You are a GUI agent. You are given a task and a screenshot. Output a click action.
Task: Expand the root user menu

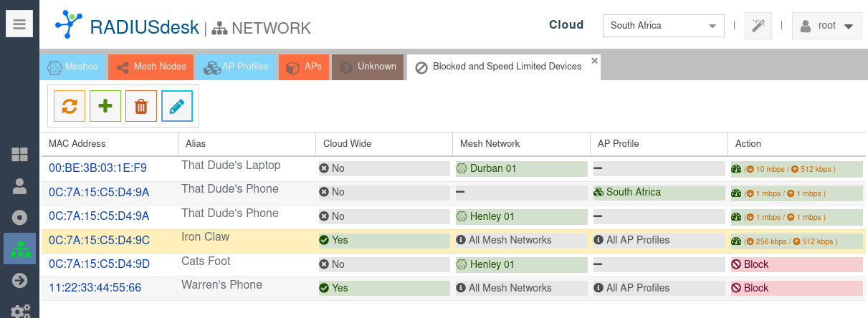tap(826, 26)
